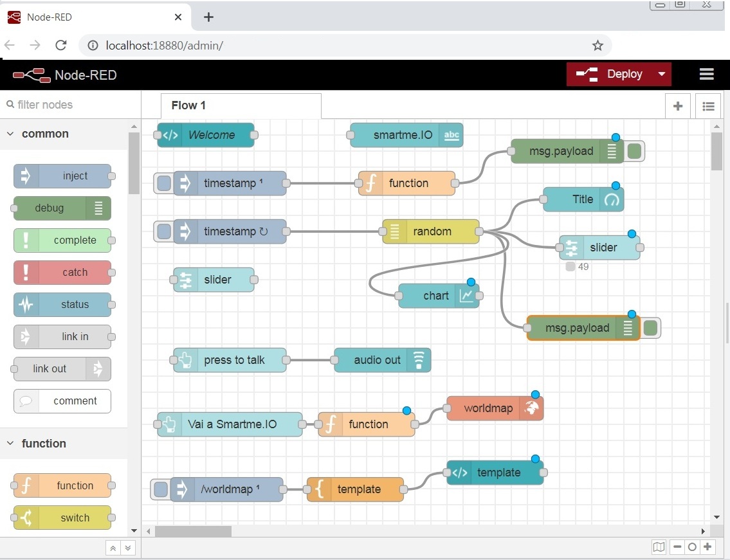Image resolution: width=730 pixels, height=560 pixels.
Task: Open the Deploy dropdown arrow
Action: (663, 74)
